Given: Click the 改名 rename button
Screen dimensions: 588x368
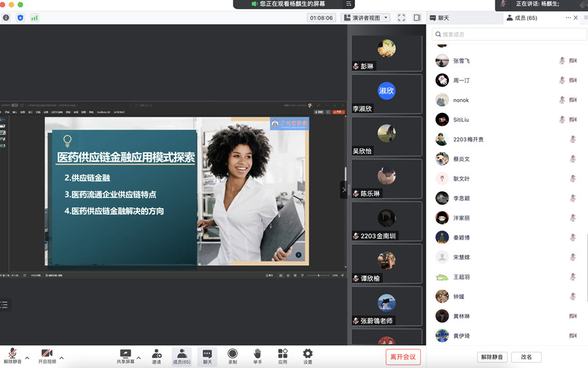Looking at the screenshot, I should coord(526,357).
